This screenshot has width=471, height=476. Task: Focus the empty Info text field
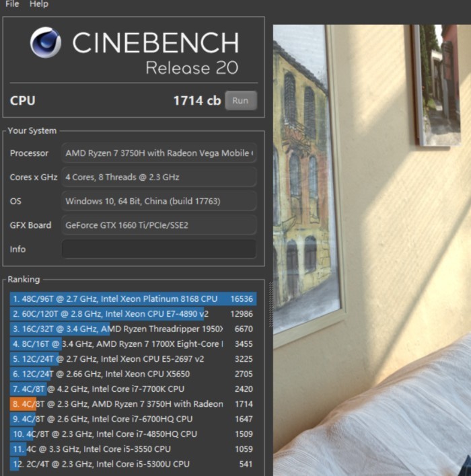click(x=159, y=249)
